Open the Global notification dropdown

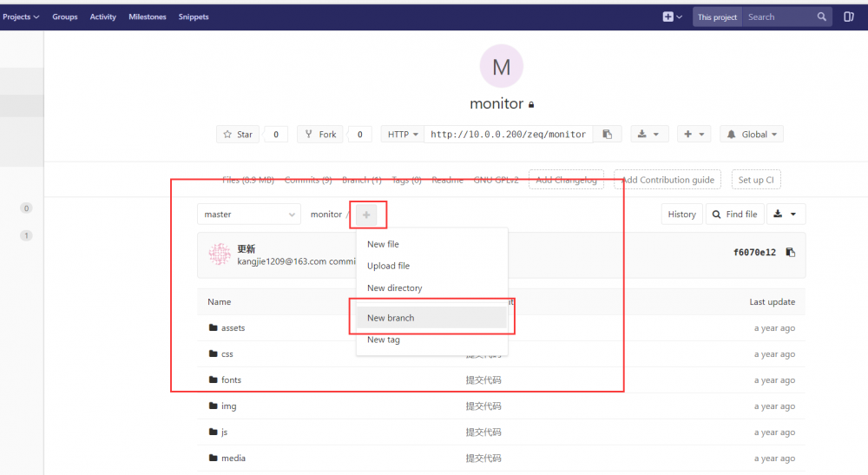(x=751, y=134)
